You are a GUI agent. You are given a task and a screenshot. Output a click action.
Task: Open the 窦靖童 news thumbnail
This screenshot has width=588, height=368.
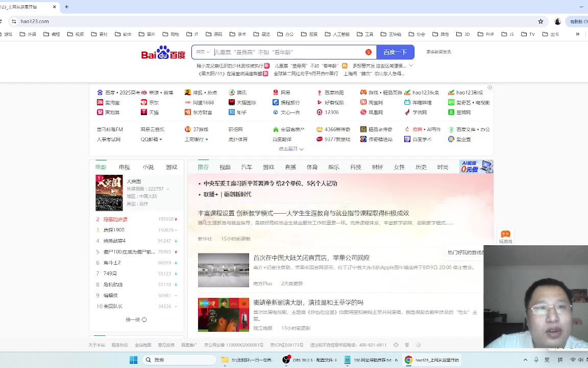pos(224,315)
